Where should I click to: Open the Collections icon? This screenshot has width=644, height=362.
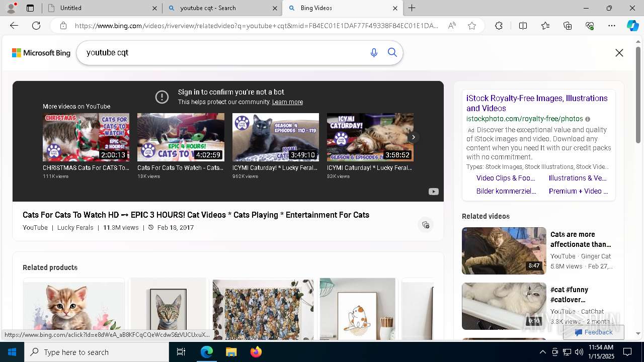568,26
